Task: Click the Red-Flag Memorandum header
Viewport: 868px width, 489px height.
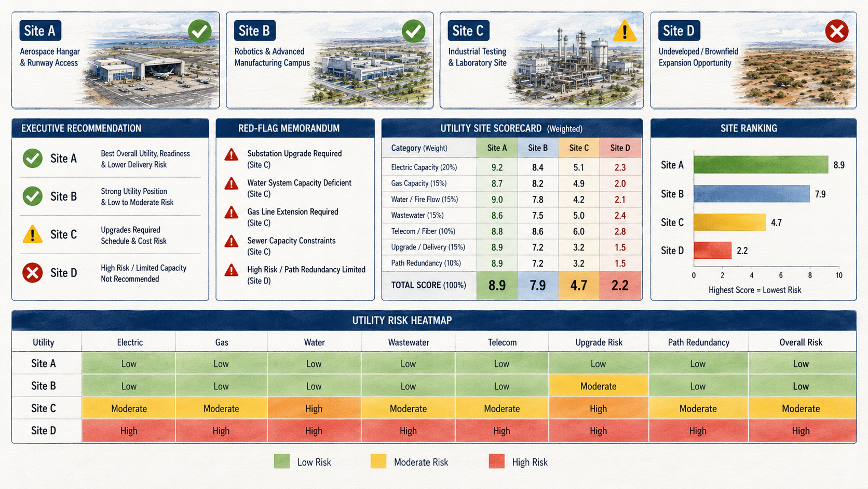Action: click(x=295, y=128)
